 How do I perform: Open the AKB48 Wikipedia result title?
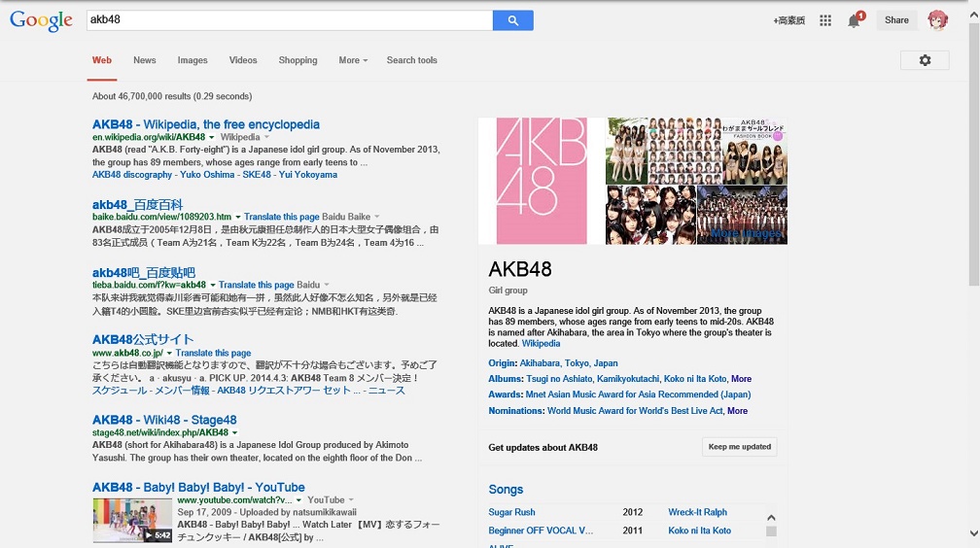coord(206,124)
